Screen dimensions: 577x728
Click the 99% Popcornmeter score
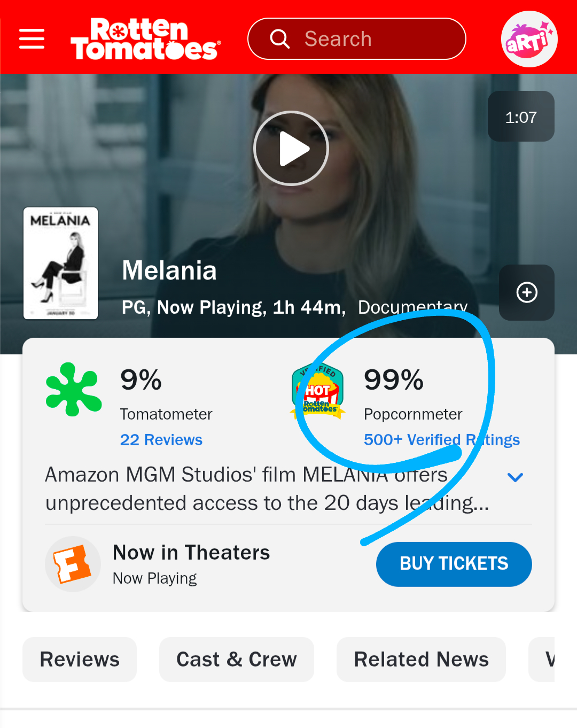pyautogui.click(x=394, y=380)
